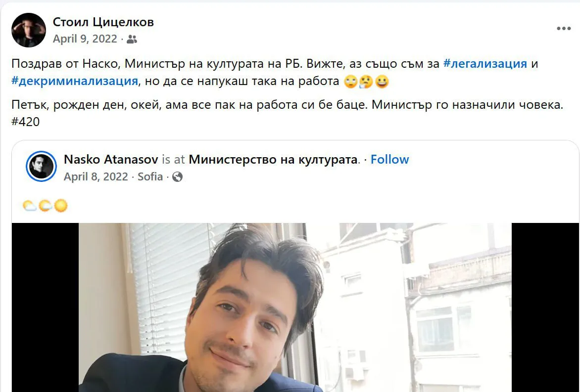Open the #легализация hashtag
580x392 pixels.
485,64
